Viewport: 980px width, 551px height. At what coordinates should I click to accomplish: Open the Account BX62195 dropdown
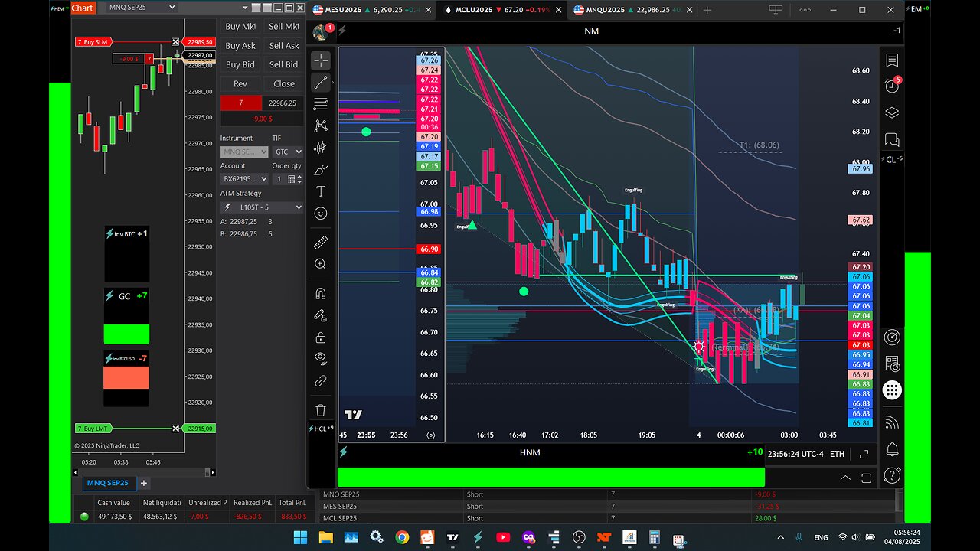[244, 179]
